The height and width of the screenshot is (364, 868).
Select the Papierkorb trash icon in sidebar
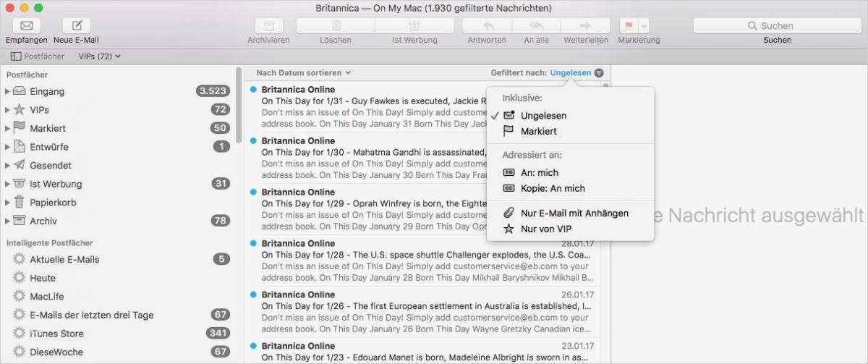click(19, 203)
